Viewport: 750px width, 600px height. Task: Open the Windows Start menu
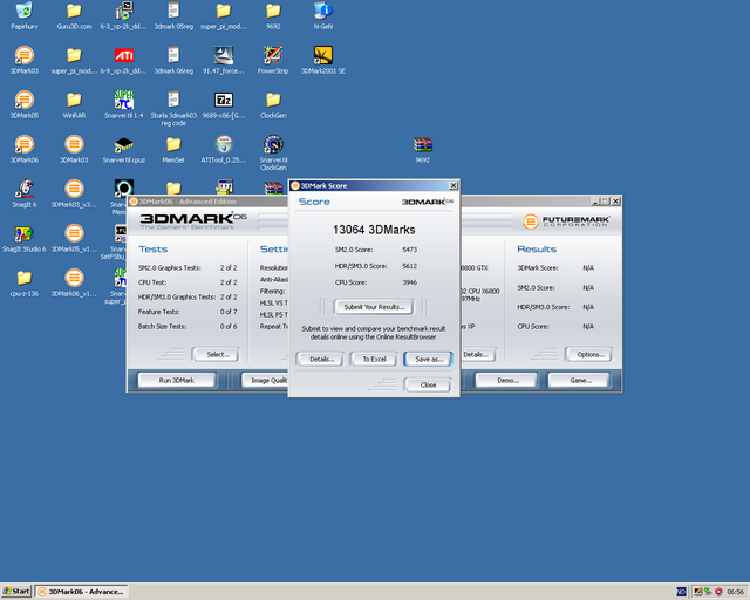point(16,591)
